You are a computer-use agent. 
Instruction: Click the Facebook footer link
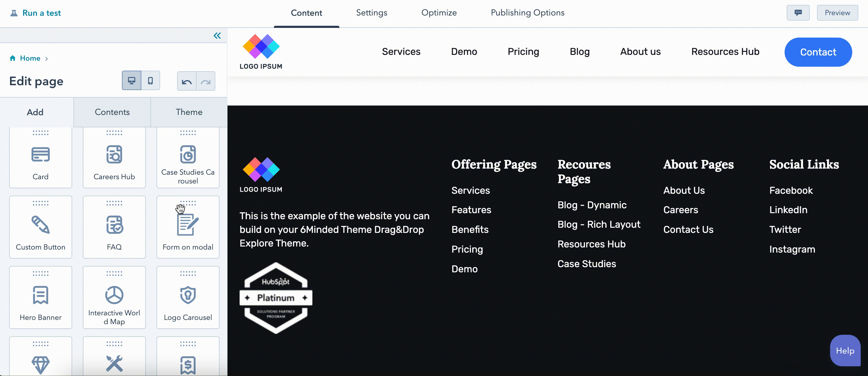[791, 190]
